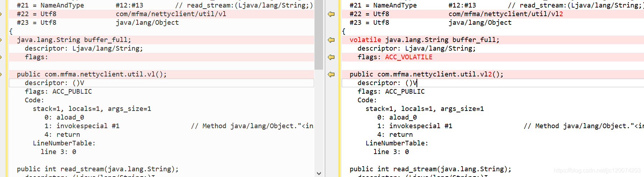
Task: Click 'java.lang.String buffer_full;' in left pane
Action: coord(74,40)
